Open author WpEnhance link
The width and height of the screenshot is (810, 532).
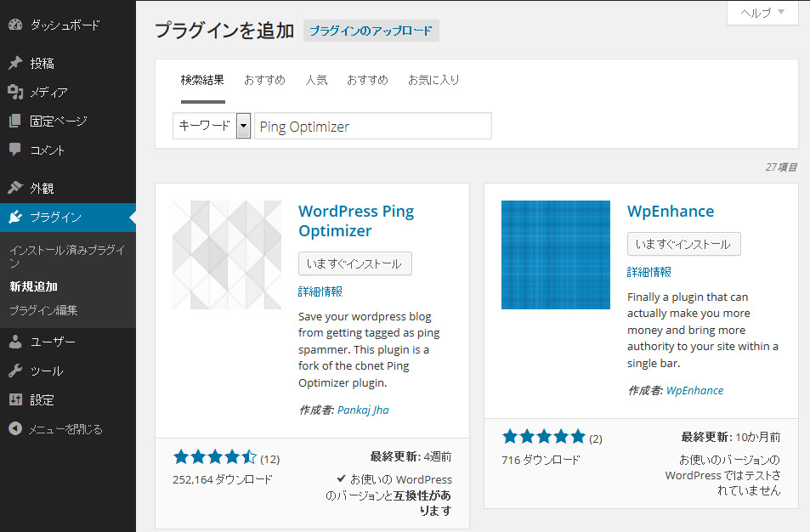coord(694,390)
